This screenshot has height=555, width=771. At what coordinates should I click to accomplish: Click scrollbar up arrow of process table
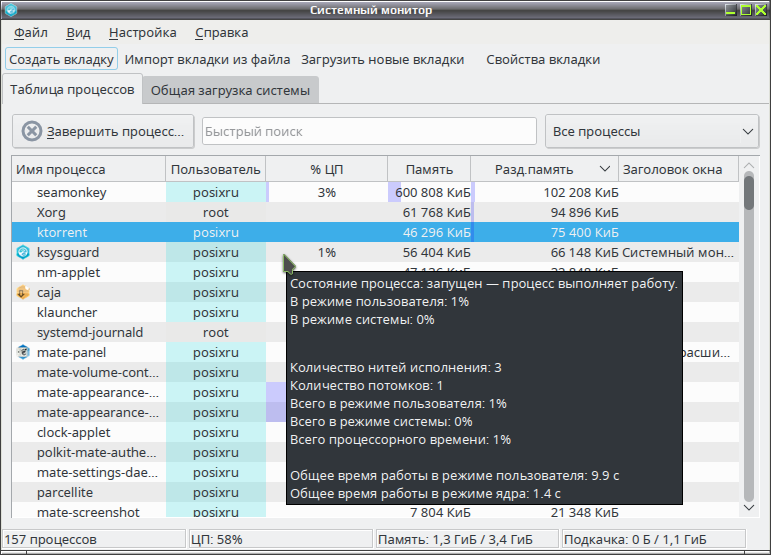(749, 165)
